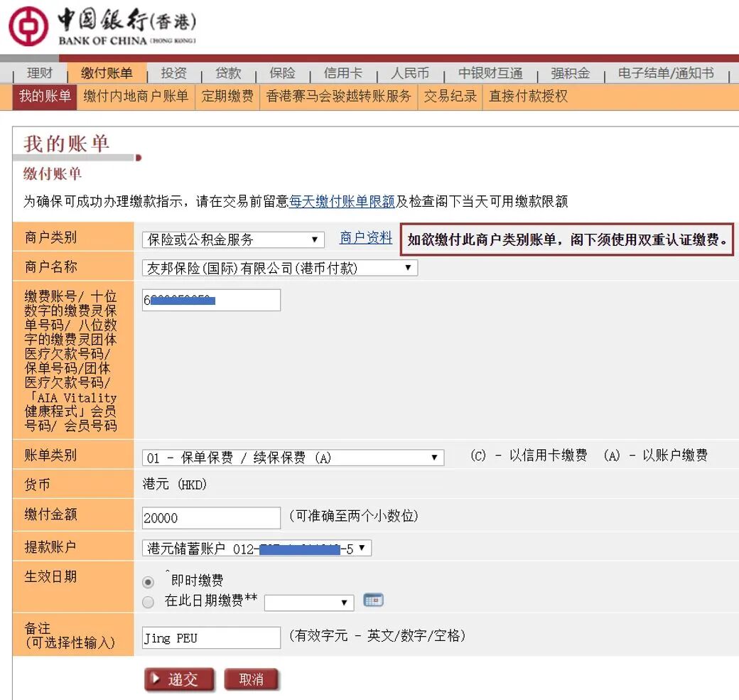Focus the 缴付金额 field showing 20000
The width and height of the screenshot is (739, 700).
coord(211,518)
